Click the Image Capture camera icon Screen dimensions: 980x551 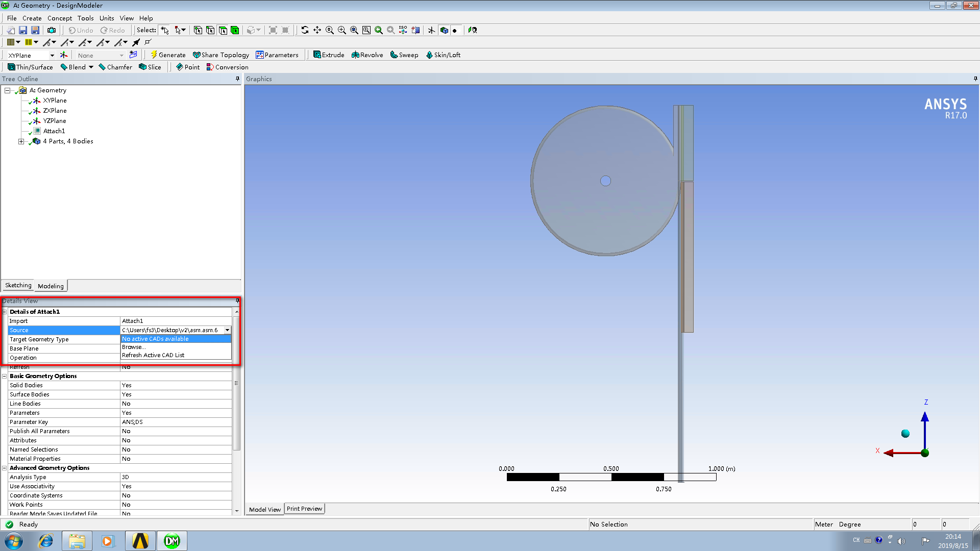[52, 30]
